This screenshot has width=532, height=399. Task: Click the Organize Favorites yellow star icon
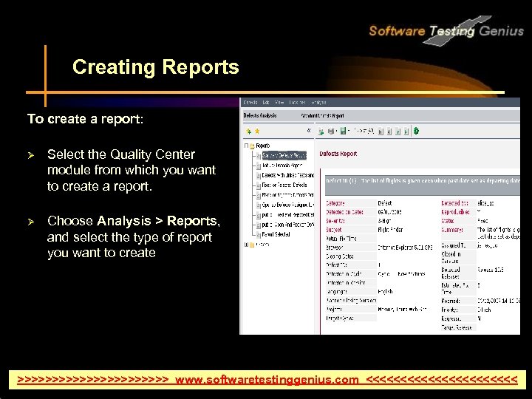[257, 131]
